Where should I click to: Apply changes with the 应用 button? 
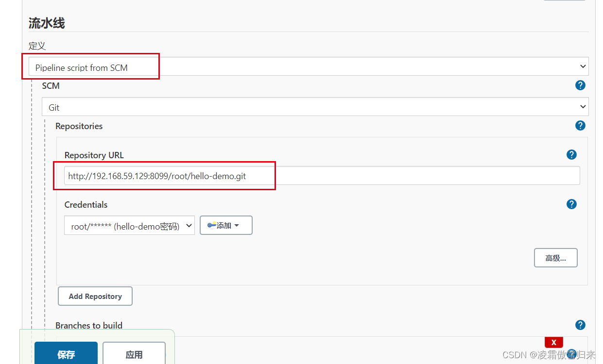[134, 354]
